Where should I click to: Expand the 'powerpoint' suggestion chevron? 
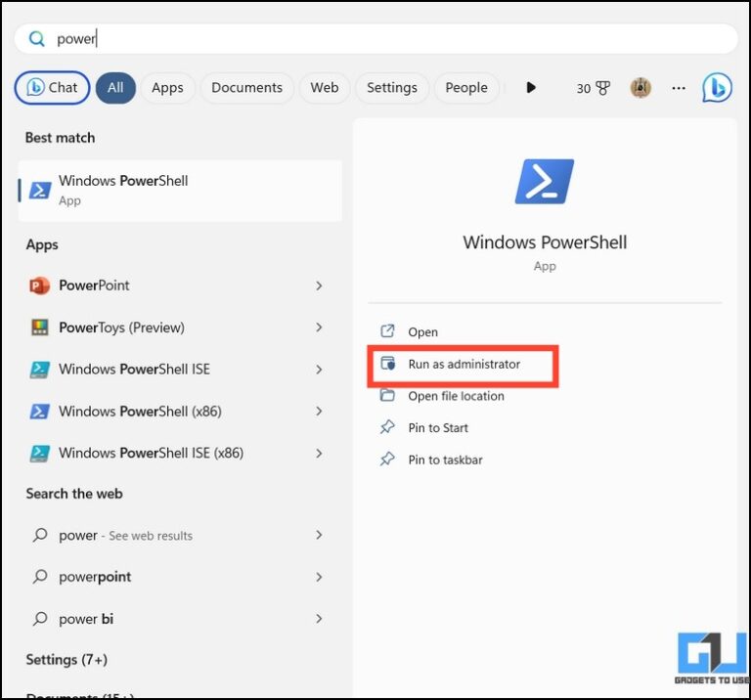pyautogui.click(x=319, y=577)
